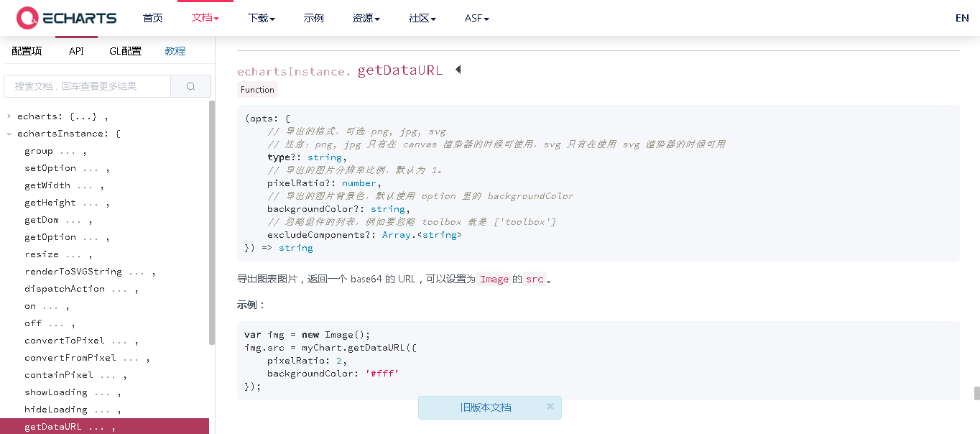This screenshot has height=434, width=980.
Task: Open the 示例 page from navbar
Action: pyautogui.click(x=314, y=18)
